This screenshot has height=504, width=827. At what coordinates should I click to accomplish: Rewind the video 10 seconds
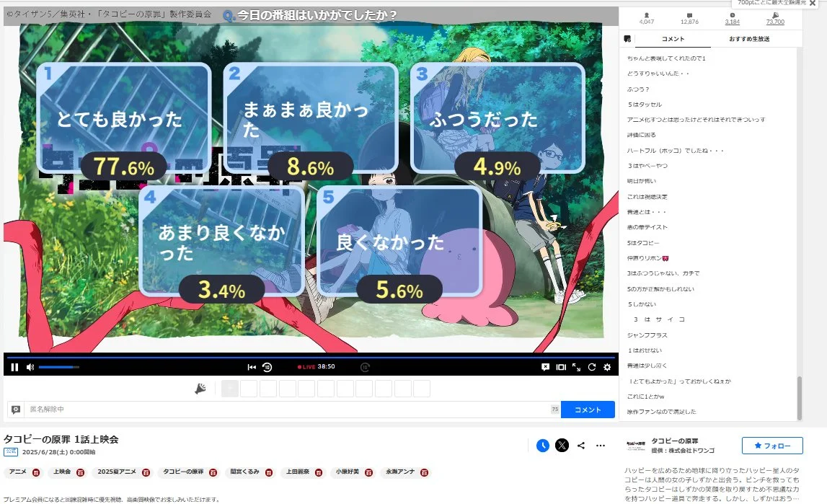pyautogui.click(x=267, y=367)
